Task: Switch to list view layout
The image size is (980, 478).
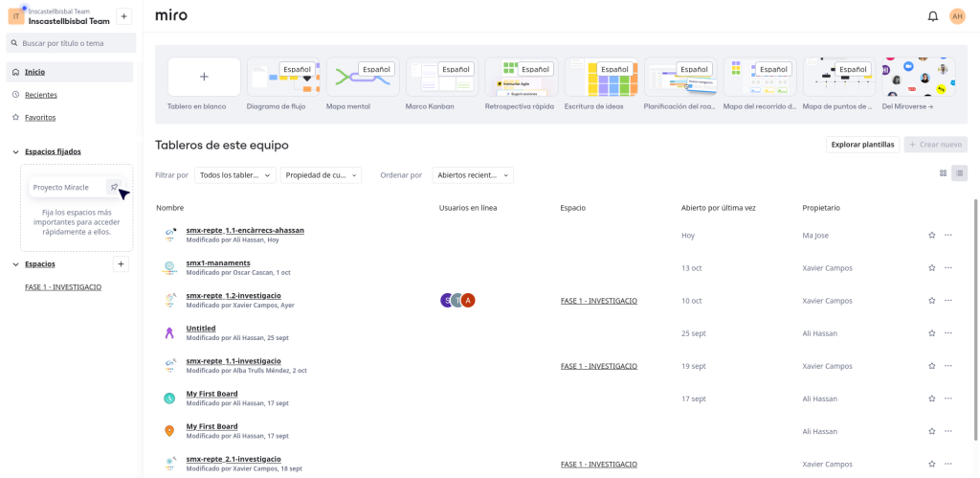Action: click(x=959, y=173)
